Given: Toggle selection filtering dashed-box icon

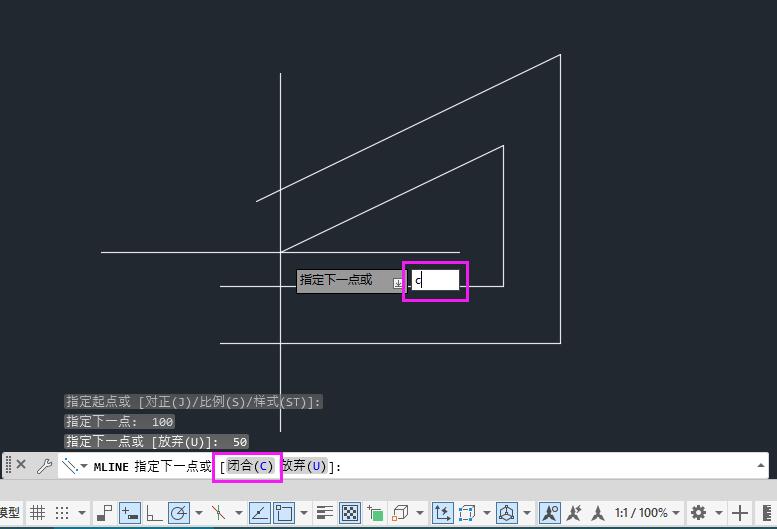Looking at the screenshot, I should click(x=466, y=513).
